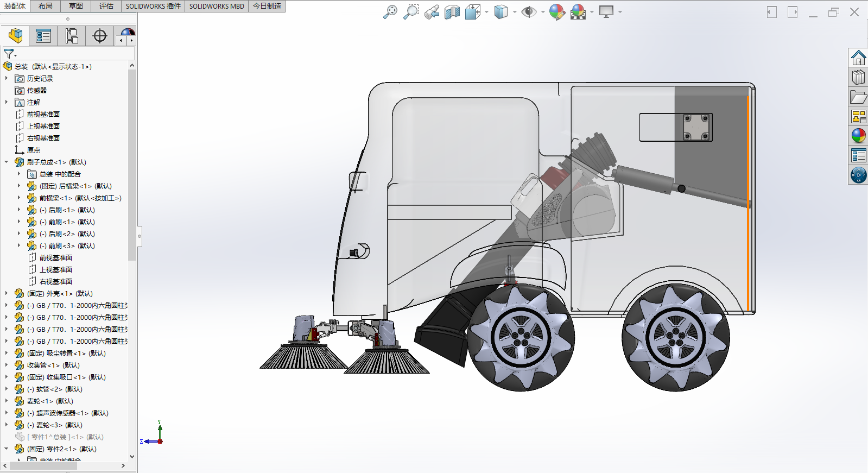Screen dimensions: 868x473
Task: Click the manager tabs scroll-right arrow
Action: [131, 40]
